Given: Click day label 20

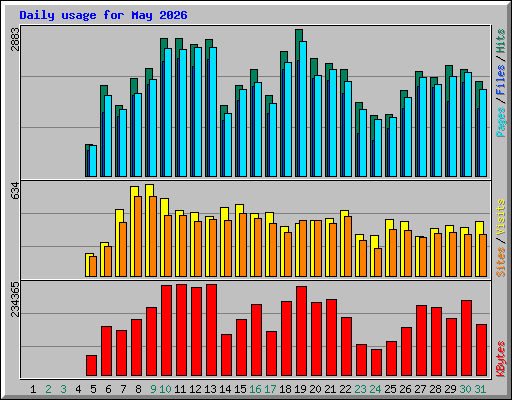Looking at the screenshot, I should (x=315, y=389).
